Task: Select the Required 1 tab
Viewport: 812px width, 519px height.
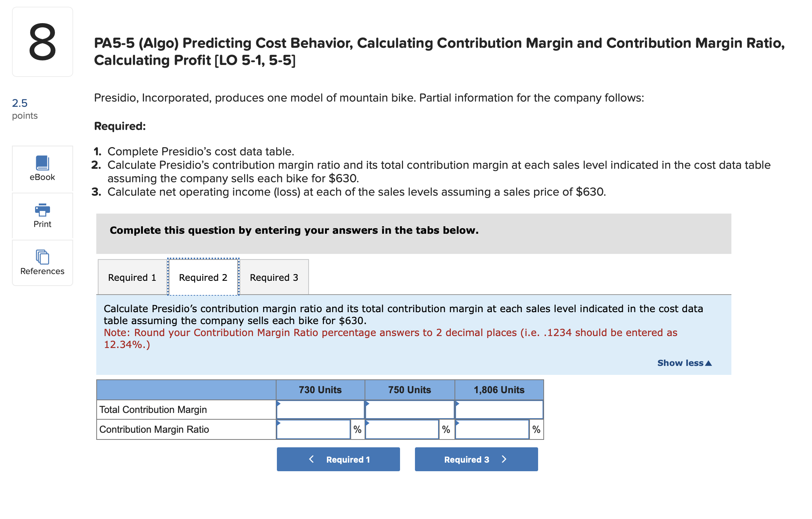Action: coord(132,277)
